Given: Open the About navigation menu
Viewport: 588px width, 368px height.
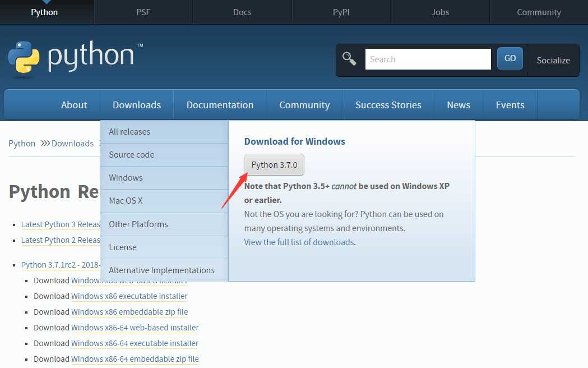Looking at the screenshot, I should coord(74,105).
